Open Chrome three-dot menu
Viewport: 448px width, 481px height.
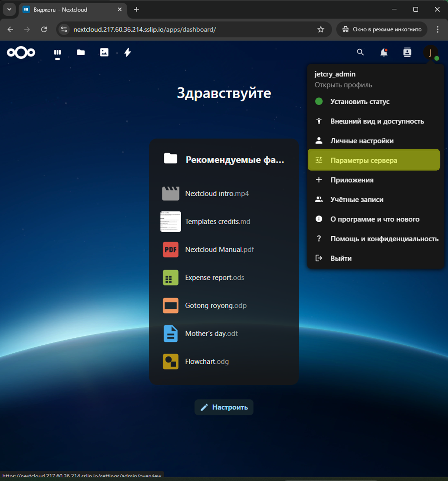[x=437, y=30]
